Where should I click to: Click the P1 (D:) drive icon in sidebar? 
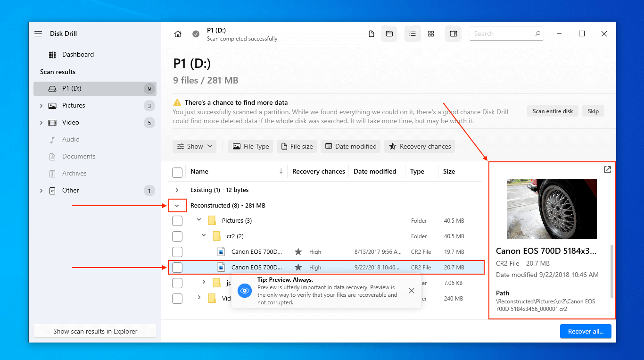52,89
